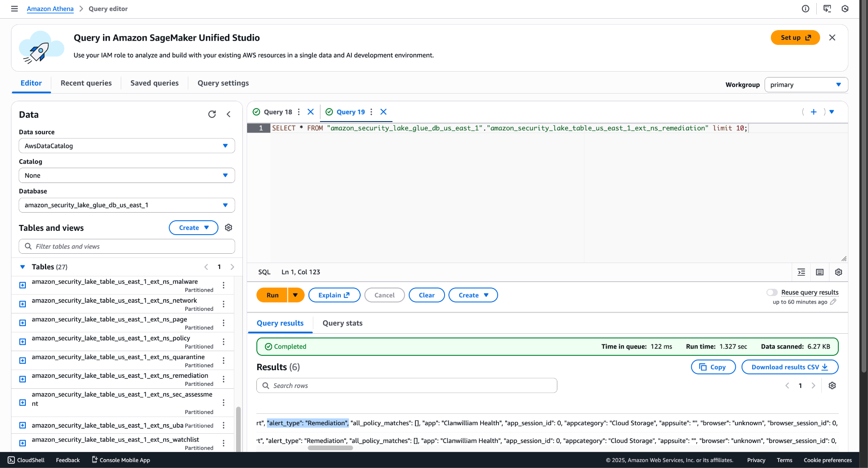Open actions menu for ext_ns_page table

point(224,323)
